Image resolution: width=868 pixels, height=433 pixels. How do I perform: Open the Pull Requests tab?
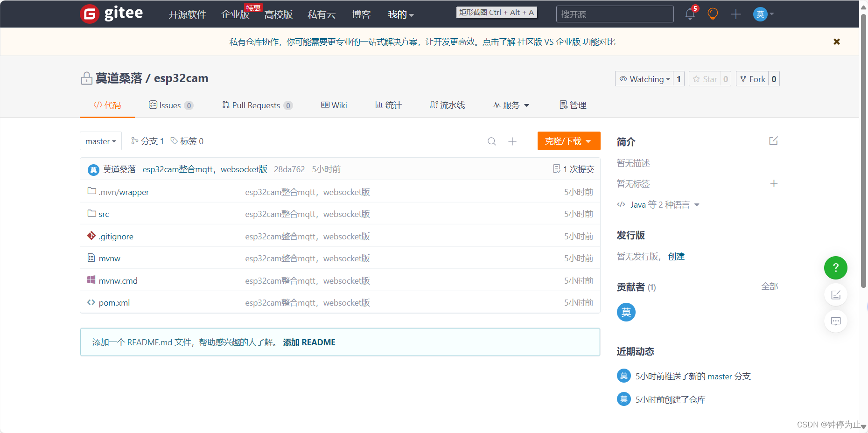257,105
